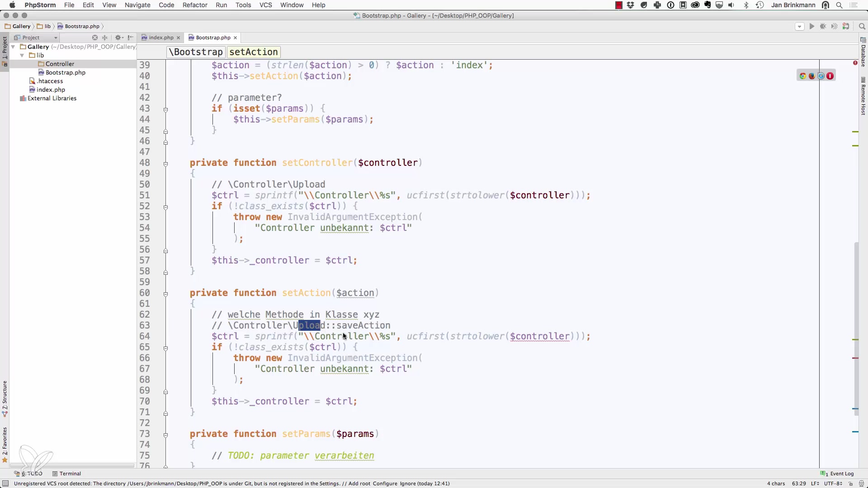Click the Run play button
Image resolution: width=868 pixels, height=488 pixels.
click(811, 27)
